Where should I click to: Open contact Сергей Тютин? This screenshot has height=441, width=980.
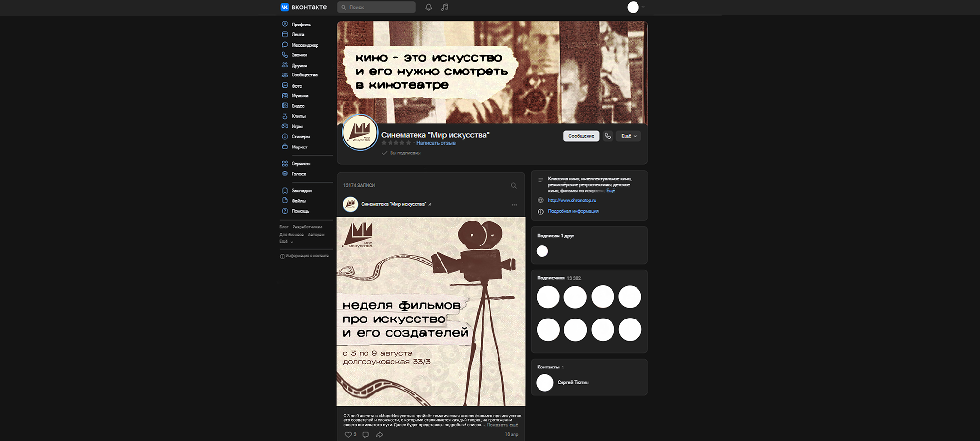pyautogui.click(x=573, y=382)
